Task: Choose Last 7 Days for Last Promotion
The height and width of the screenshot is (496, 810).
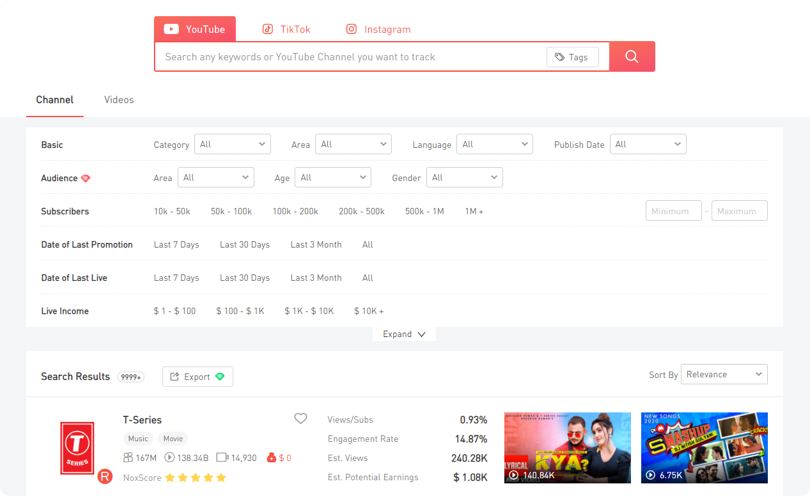Action: pos(176,244)
